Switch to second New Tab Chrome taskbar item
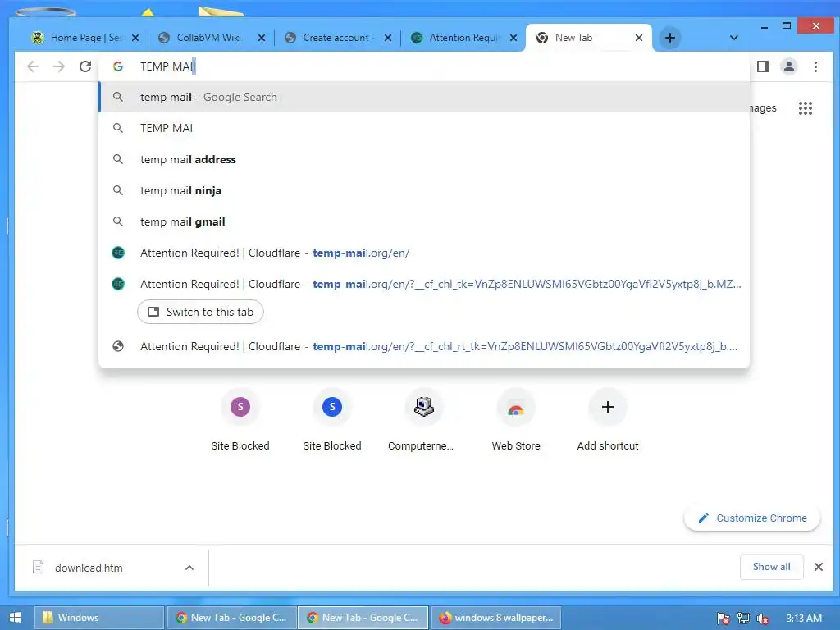This screenshot has width=840, height=630. [x=363, y=618]
